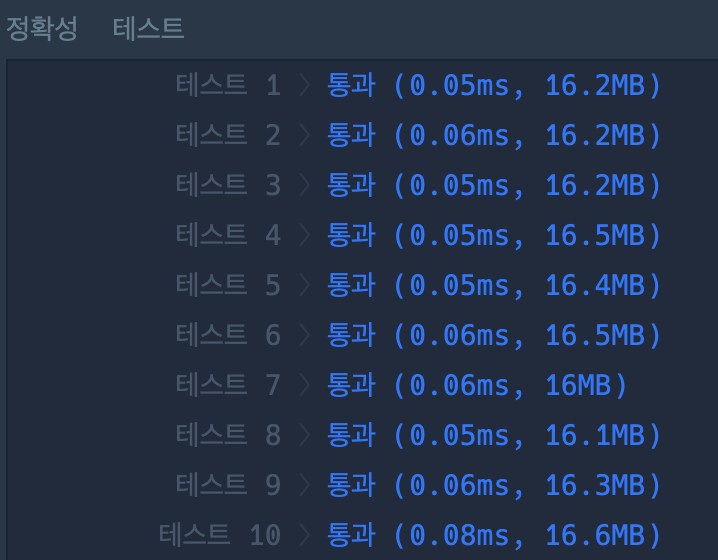718x560 pixels.
Task: Click the chevron arrow beside 테스트 8
Action: tap(305, 435)
